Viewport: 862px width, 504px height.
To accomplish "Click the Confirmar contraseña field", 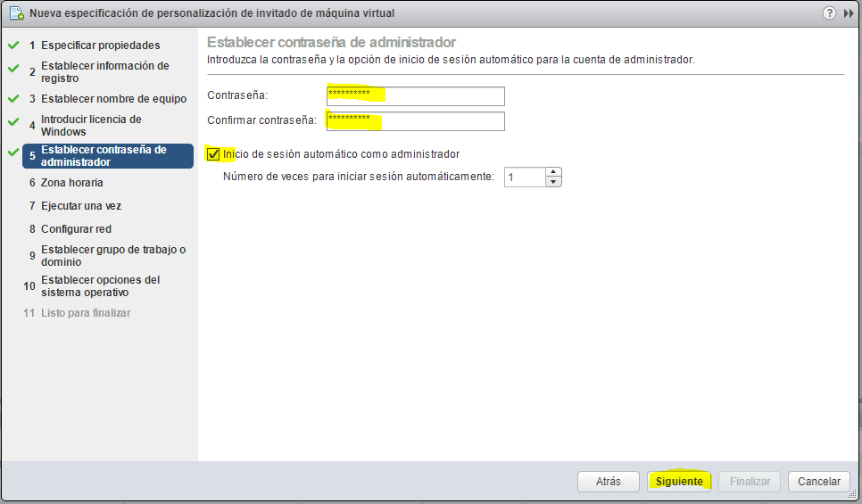I will [416, 121].
